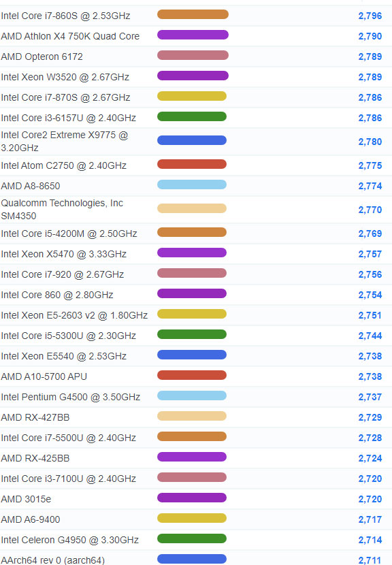
Task: Click score 2,786 for Core i3-6157U
Action: click(x=370, y=118)
